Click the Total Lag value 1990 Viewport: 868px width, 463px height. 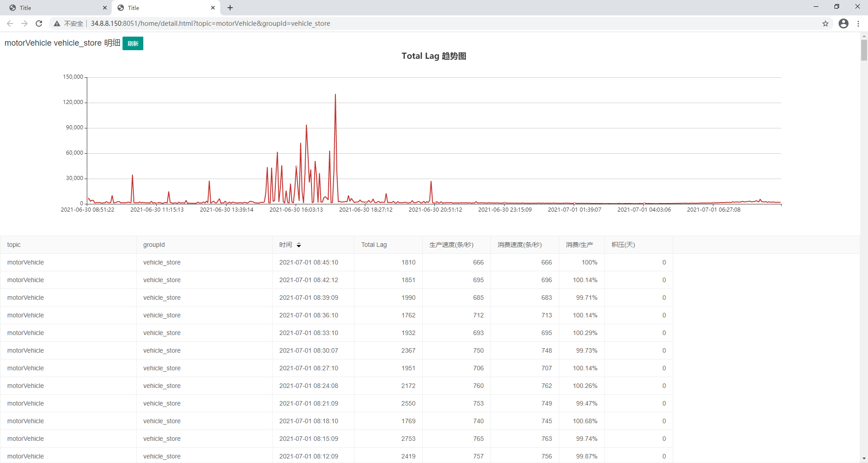[408, 298]
